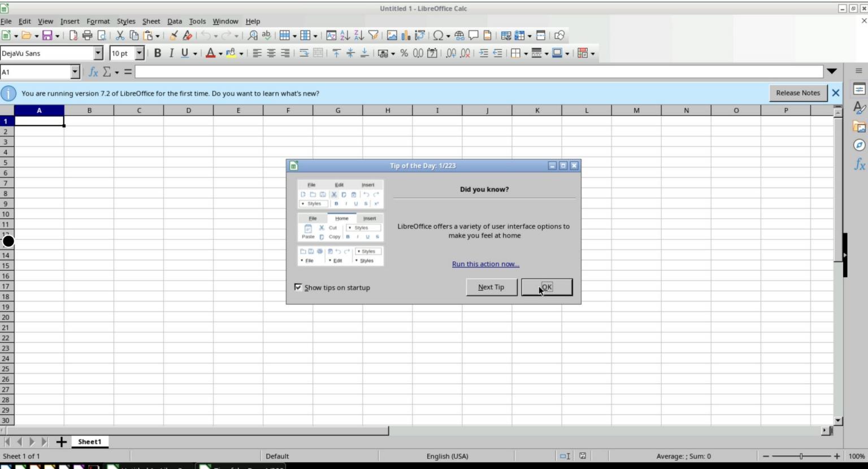Open the Paste options dropdown arrow
This screenshot has width=868, height=469.
pos(158,36)
